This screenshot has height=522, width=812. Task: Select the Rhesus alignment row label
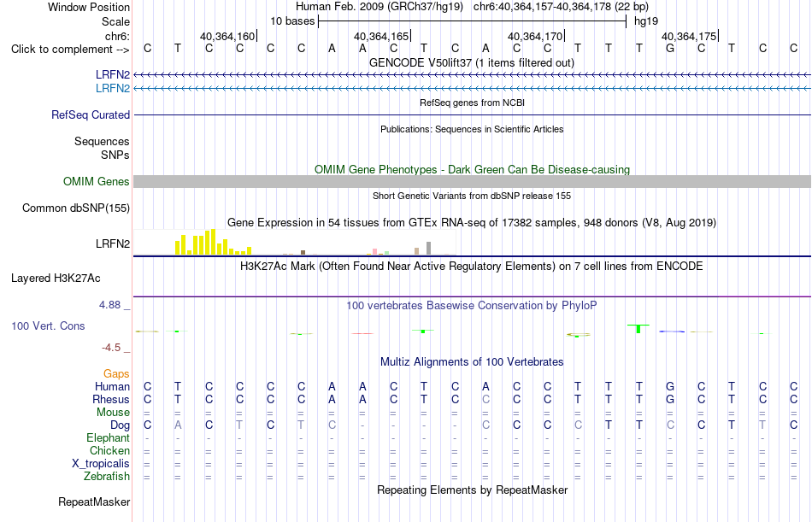pyautogui.click(x=111, y=400)
